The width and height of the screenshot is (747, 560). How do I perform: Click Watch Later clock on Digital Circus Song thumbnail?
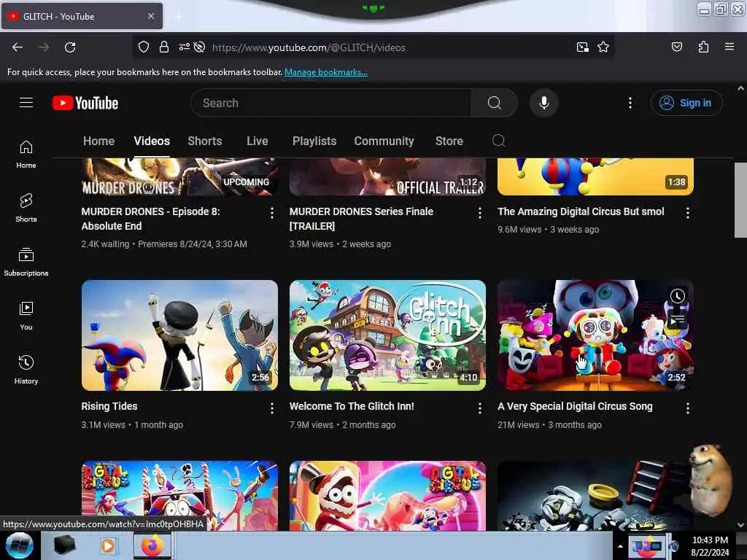(x=677, y=296)
